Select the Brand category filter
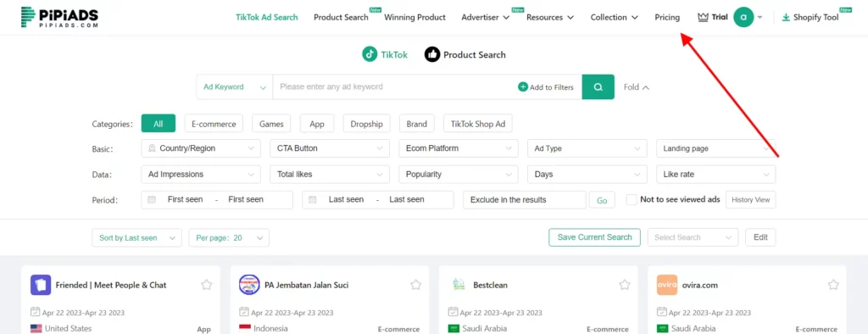The image size is (868, 334). pos(417,124)
